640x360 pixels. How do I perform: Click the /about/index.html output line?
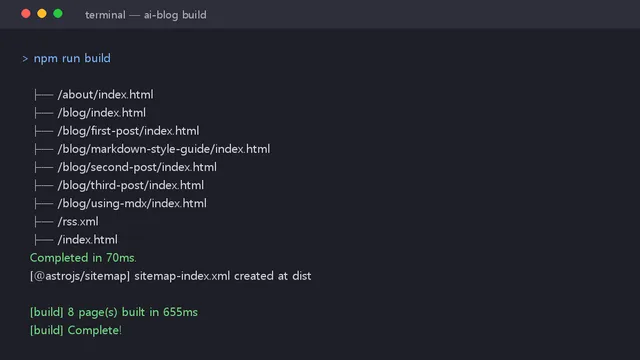pos(94,95)
